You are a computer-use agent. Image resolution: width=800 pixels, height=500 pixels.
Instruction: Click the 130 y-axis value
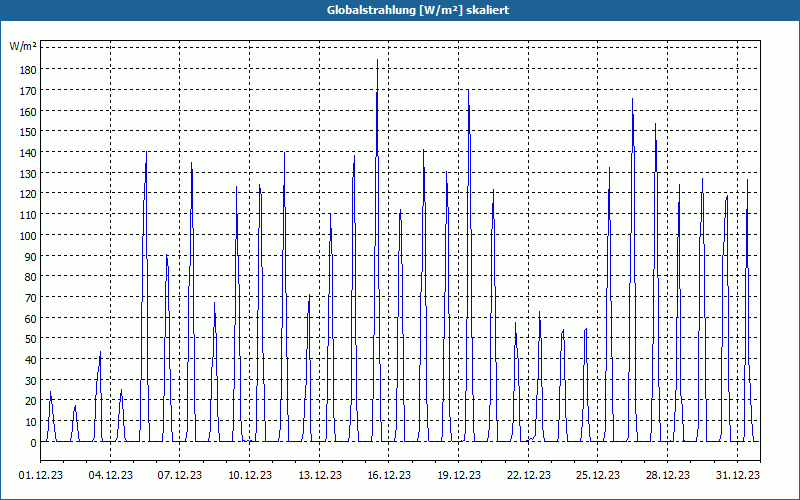coord(28,173)
